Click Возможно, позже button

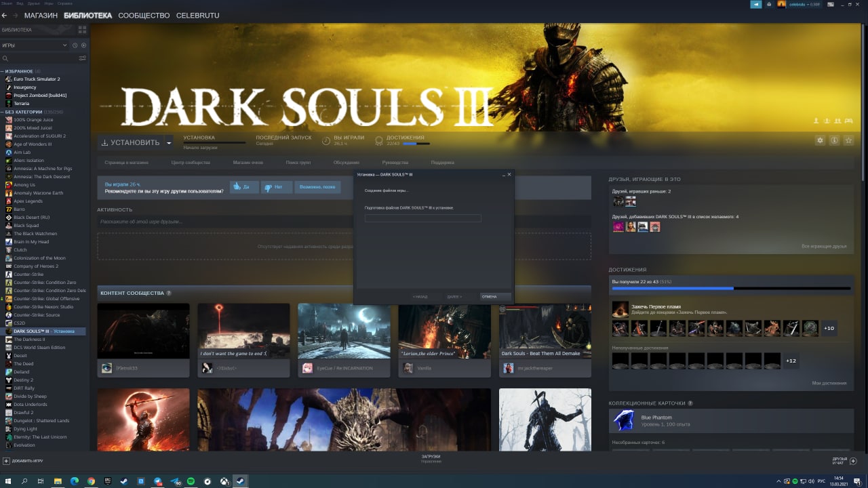(x=317, y=186)
